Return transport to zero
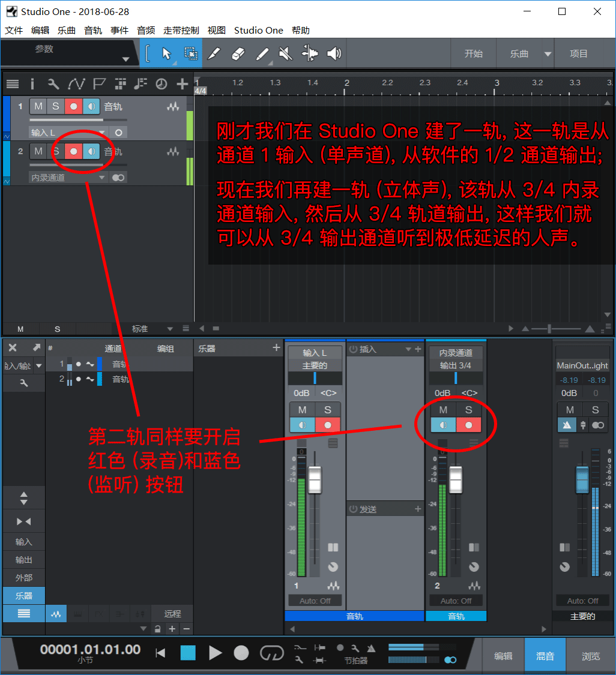616x675 pixels. coord(160,653)
